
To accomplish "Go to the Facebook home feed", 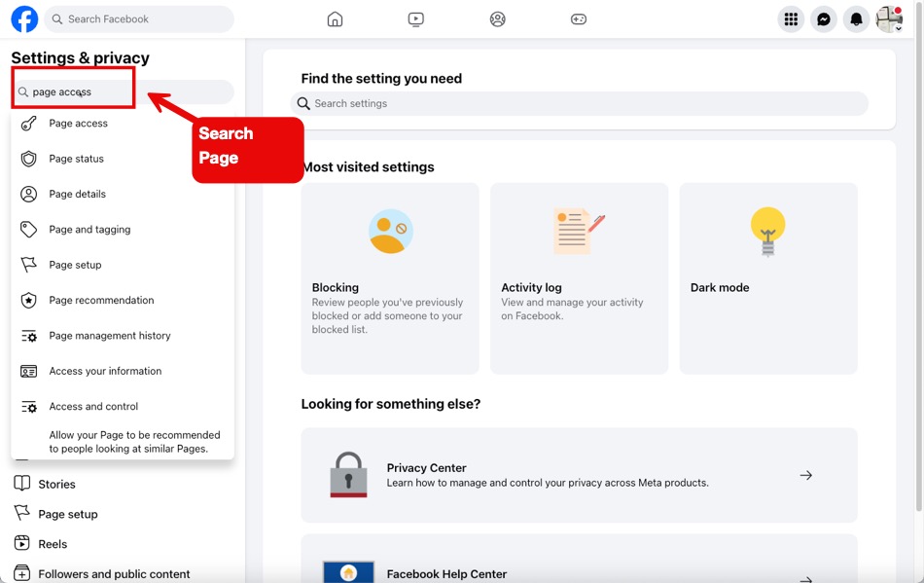I will click(x=335, y=18).
